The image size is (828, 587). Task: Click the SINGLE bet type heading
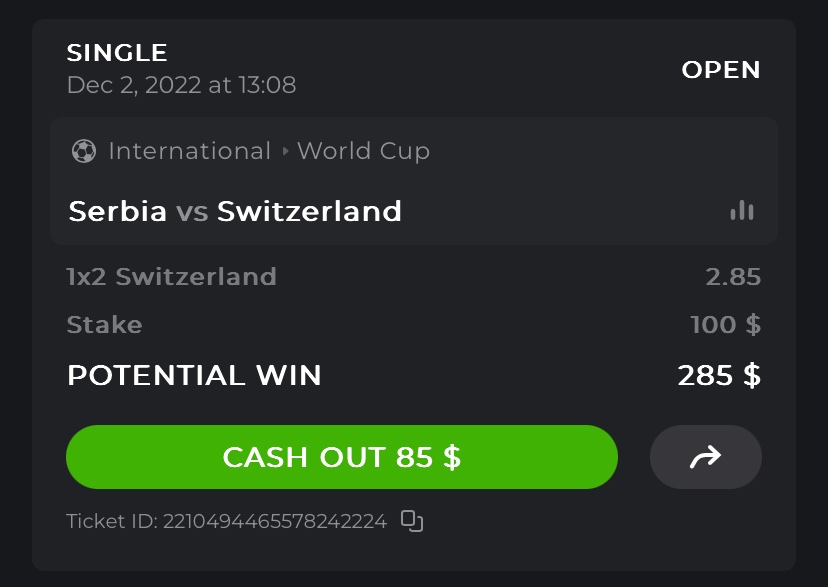point(117,53)
